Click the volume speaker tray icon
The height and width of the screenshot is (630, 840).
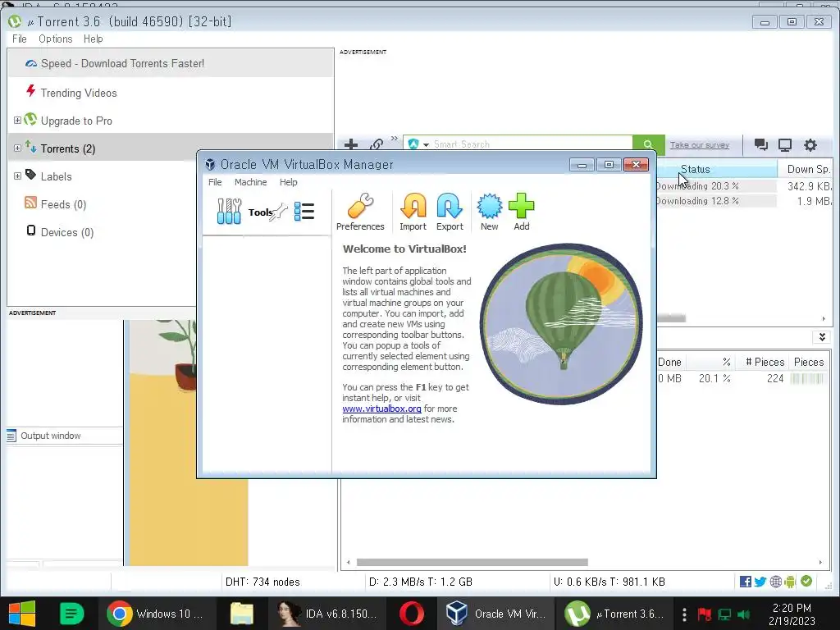coord(743,614)
